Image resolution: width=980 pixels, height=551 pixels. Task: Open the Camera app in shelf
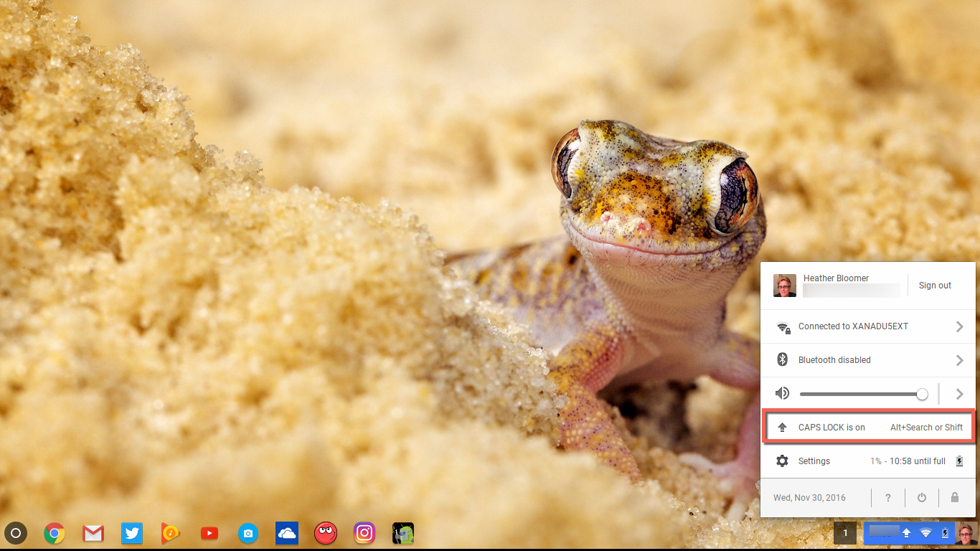pos(248,533)
